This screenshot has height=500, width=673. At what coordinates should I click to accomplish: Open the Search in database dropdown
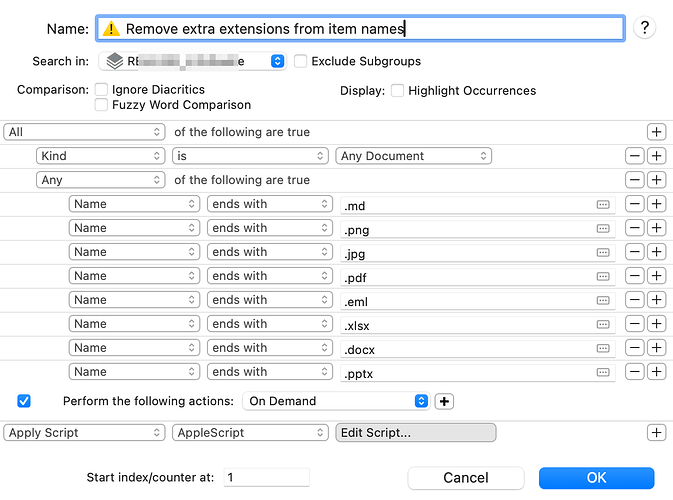click(x=192, y=61)
